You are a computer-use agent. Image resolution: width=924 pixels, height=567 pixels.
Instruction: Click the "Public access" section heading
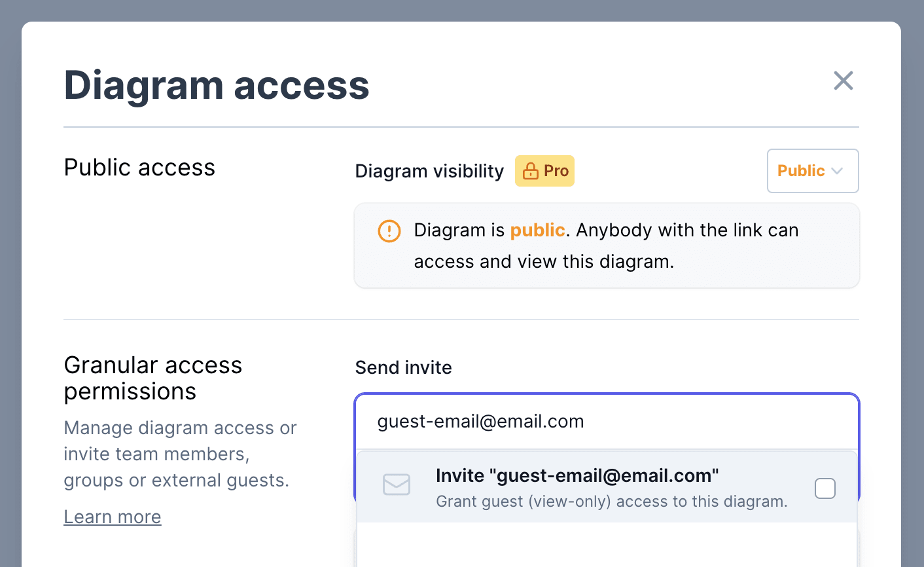pyautogui.click(x=139, y=168)
